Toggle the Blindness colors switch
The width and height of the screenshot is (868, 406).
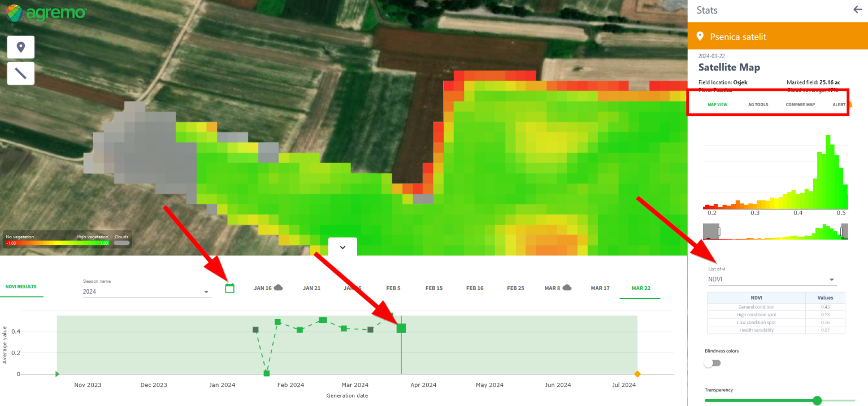[712, 363]
